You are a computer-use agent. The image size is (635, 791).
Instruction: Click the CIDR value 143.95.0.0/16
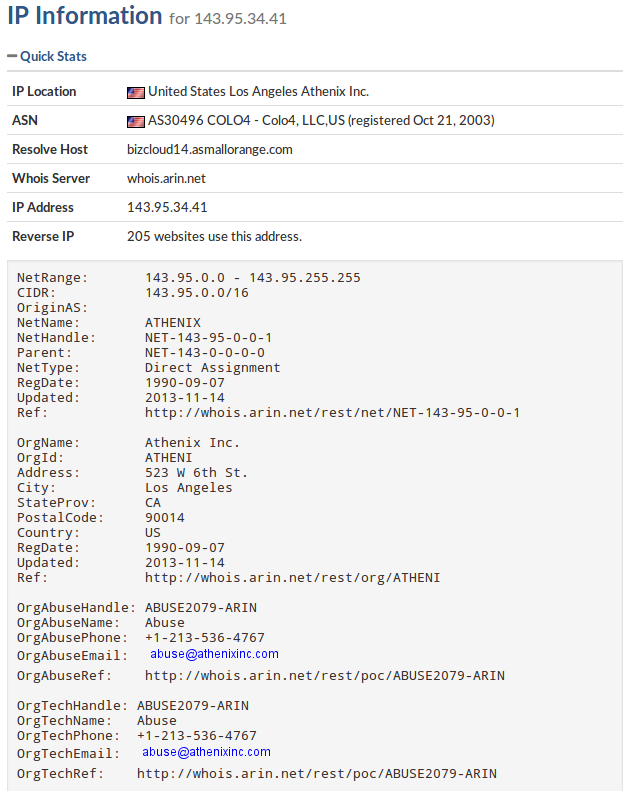197,293
